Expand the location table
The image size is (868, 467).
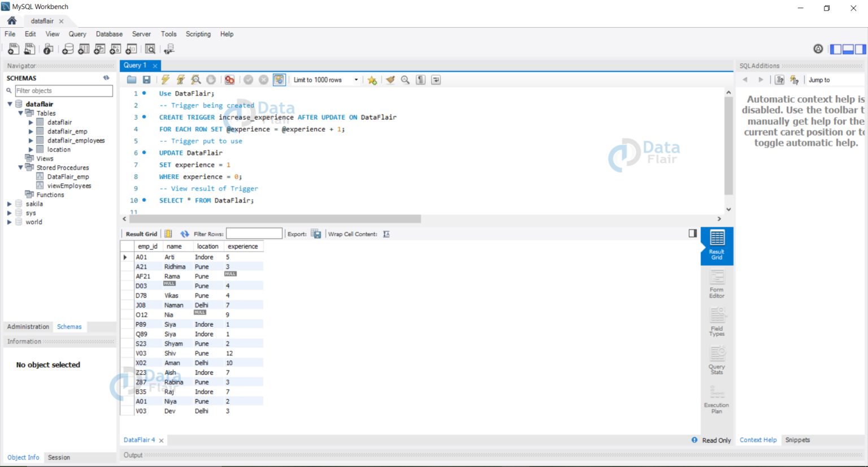31,149
